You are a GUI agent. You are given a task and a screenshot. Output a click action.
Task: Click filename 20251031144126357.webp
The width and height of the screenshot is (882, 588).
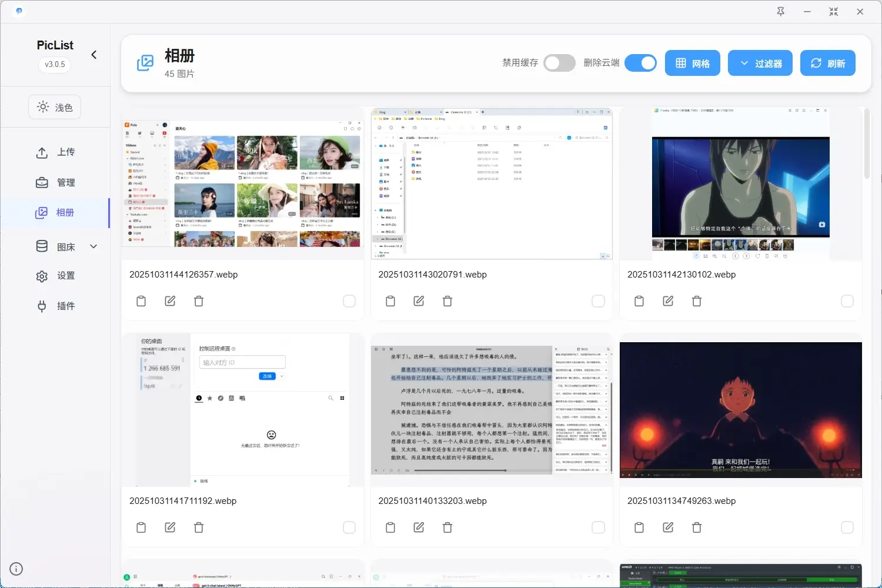183,275
